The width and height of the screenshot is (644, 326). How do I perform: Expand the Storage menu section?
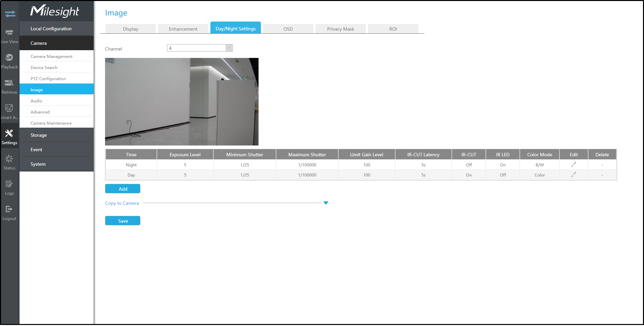[57, 135]
